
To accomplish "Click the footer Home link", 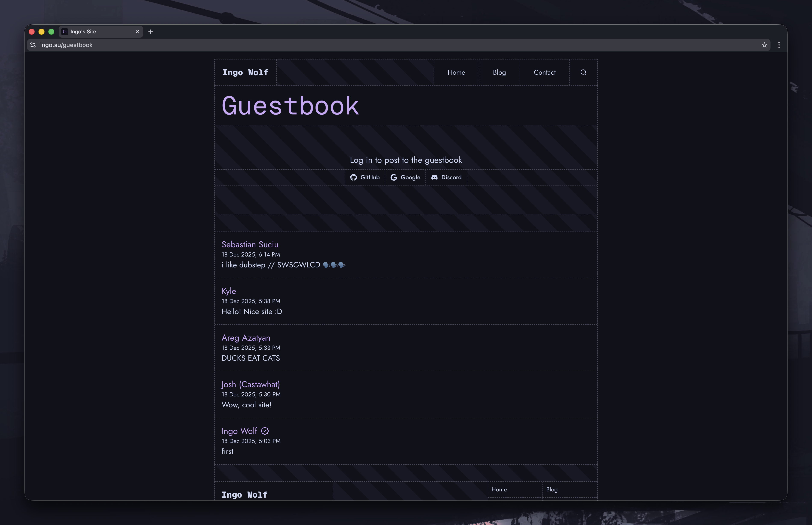I will click(499, 489).
